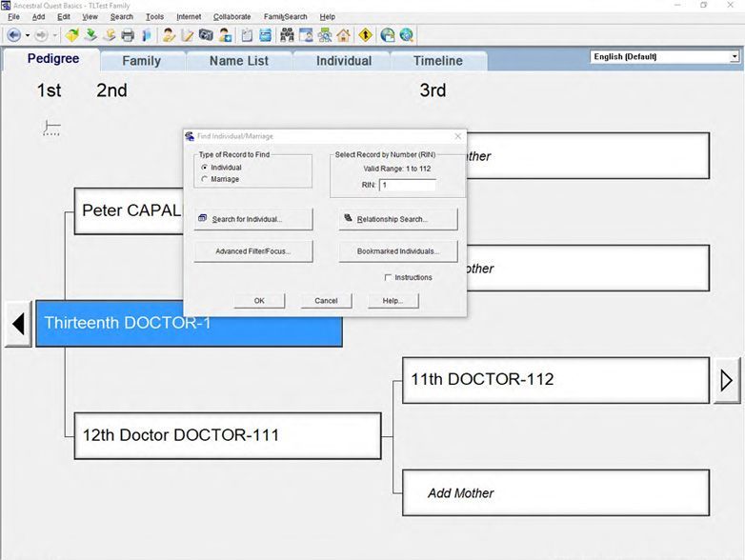Click the green download-arrow import icon
Screen dimensions: 745x560
click(x=91, y=35)
